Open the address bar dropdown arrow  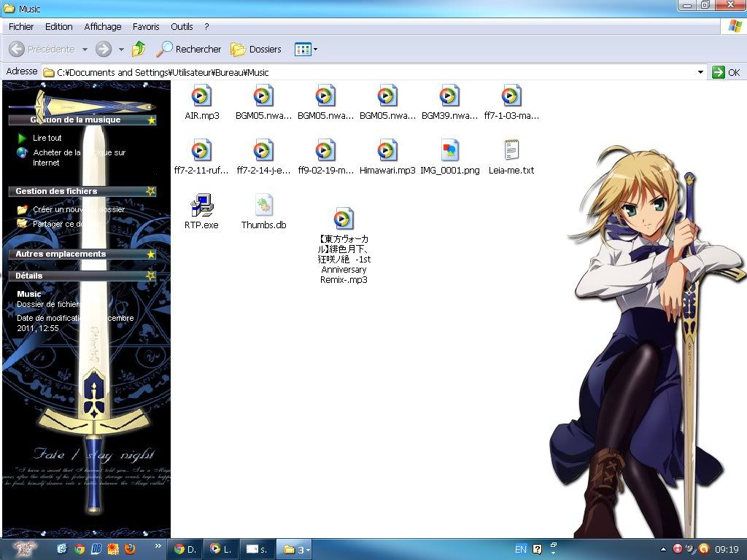click(700, 71)
